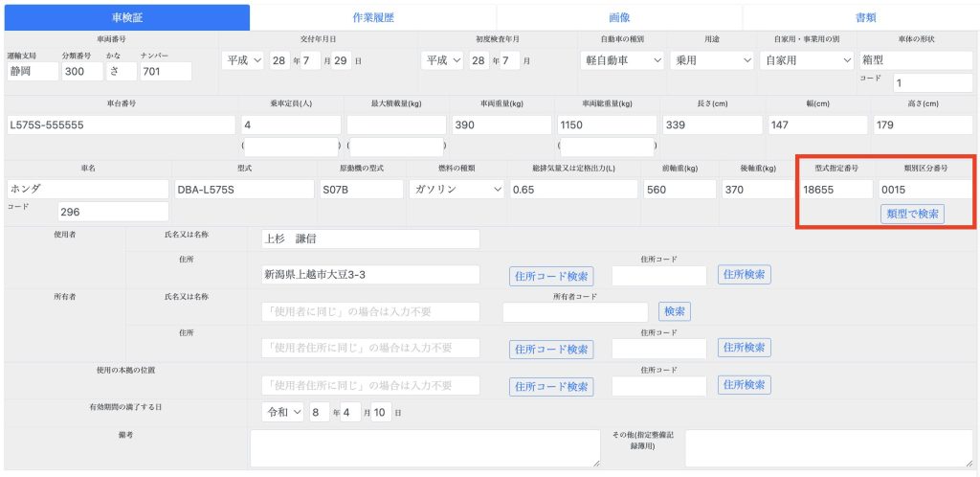This screenshot has width=980, height=477.
Task: Click the 車台番号 field containing L575S-555555
Action: (x=121, y=125)
